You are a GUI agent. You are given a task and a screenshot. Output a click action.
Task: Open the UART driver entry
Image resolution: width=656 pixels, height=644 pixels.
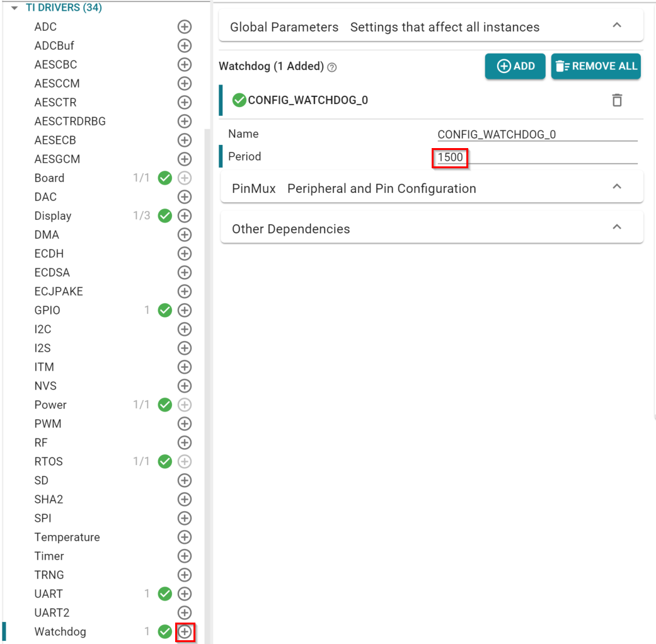pos(49,594)
